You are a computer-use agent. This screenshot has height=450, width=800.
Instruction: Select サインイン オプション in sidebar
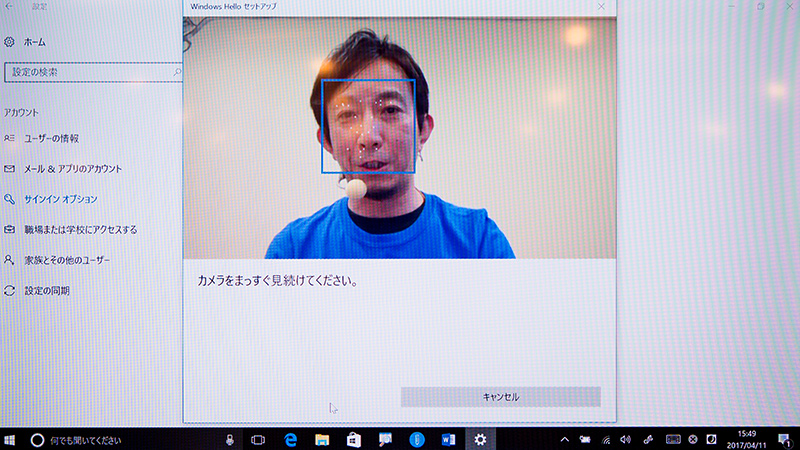61,199
